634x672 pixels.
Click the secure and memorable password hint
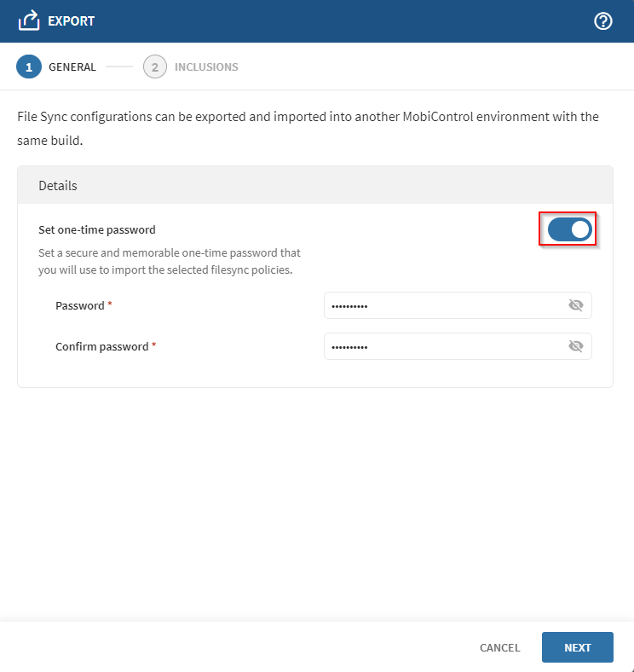click(x=170, y=262)
